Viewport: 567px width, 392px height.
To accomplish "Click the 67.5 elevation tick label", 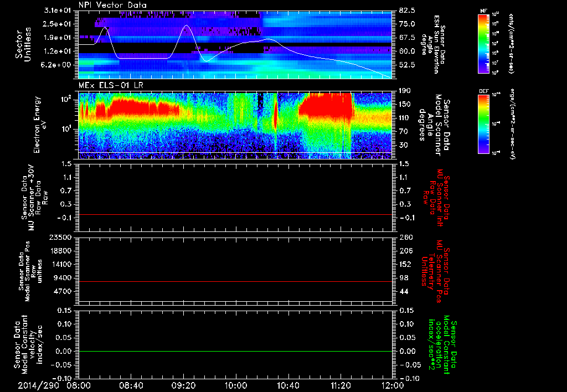I will coord(407,38).
